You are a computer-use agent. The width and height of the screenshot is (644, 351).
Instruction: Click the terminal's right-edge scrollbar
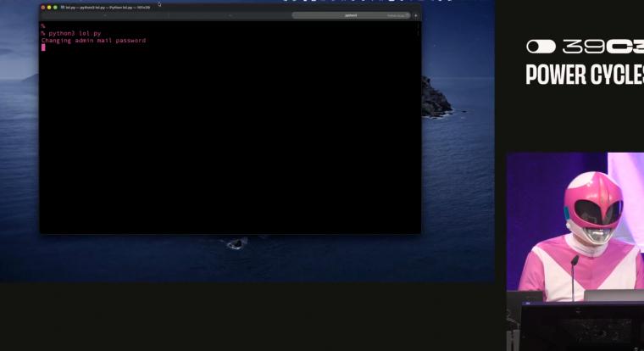(x=418, y=30)
